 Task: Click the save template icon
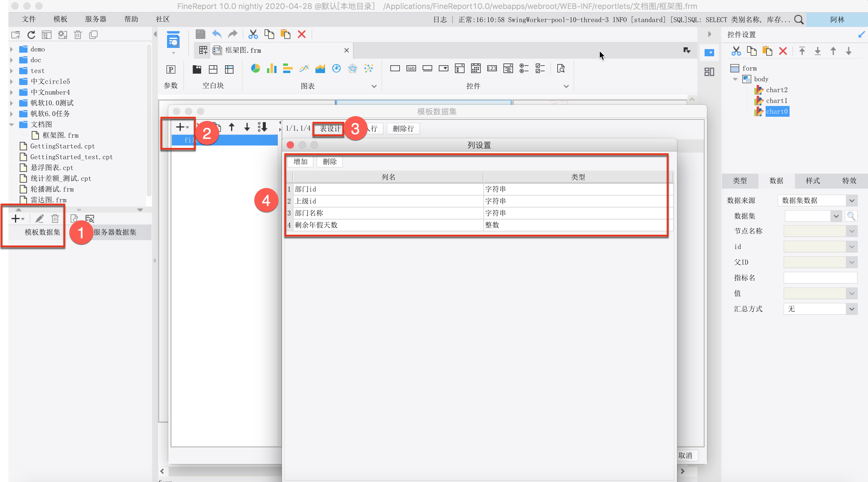tap(200, 34)
